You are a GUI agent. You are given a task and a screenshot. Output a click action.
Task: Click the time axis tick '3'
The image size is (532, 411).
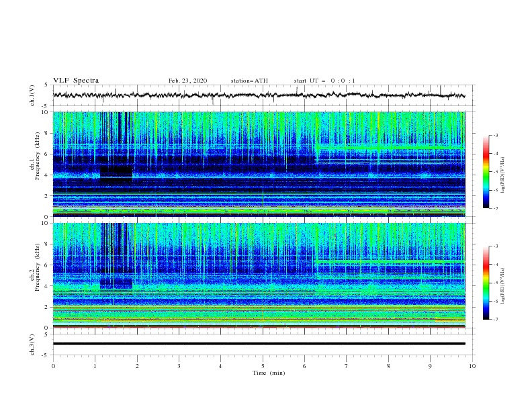179,366
